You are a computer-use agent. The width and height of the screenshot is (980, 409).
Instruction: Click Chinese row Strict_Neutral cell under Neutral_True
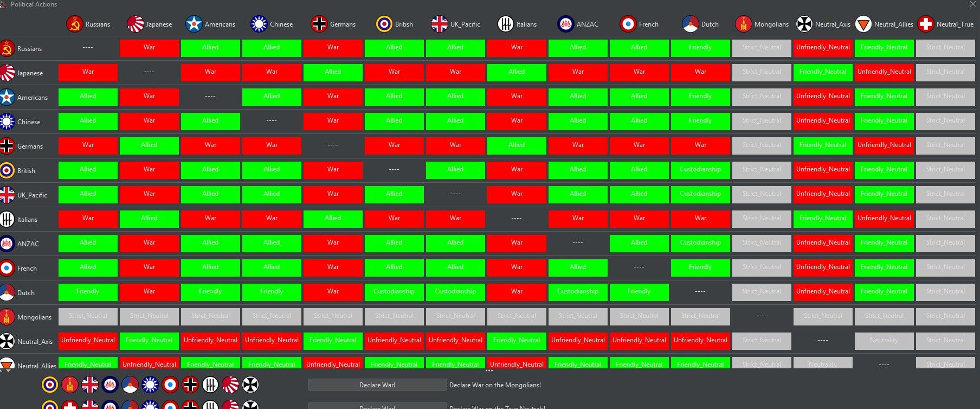(945, 121)
